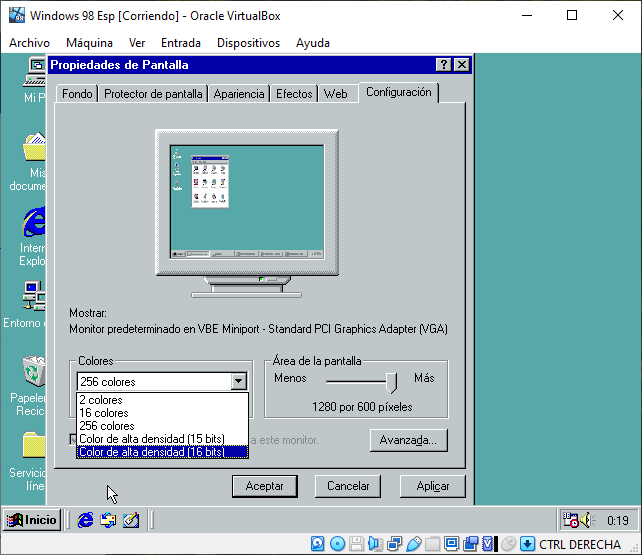This screenshot has height=555, width=642.
Task: Open the Avanzada... settings button
Action: pyautogui.click(x=408, y=440)
